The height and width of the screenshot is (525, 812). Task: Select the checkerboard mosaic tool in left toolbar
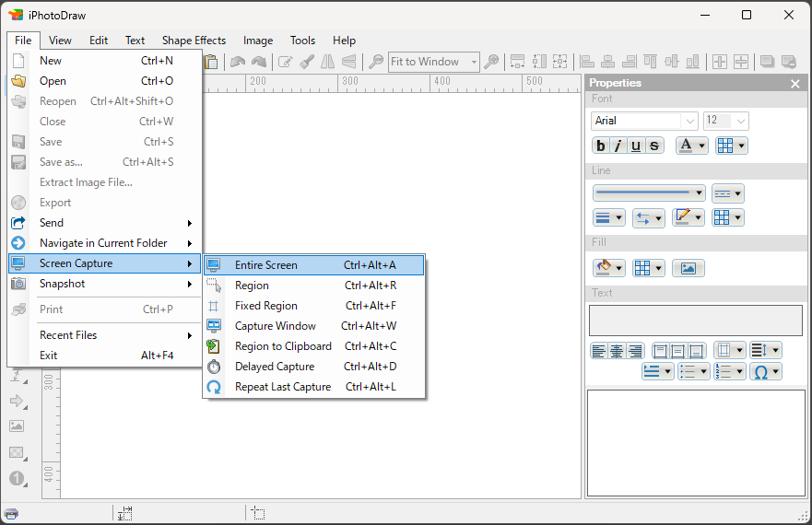coord(18,452)
